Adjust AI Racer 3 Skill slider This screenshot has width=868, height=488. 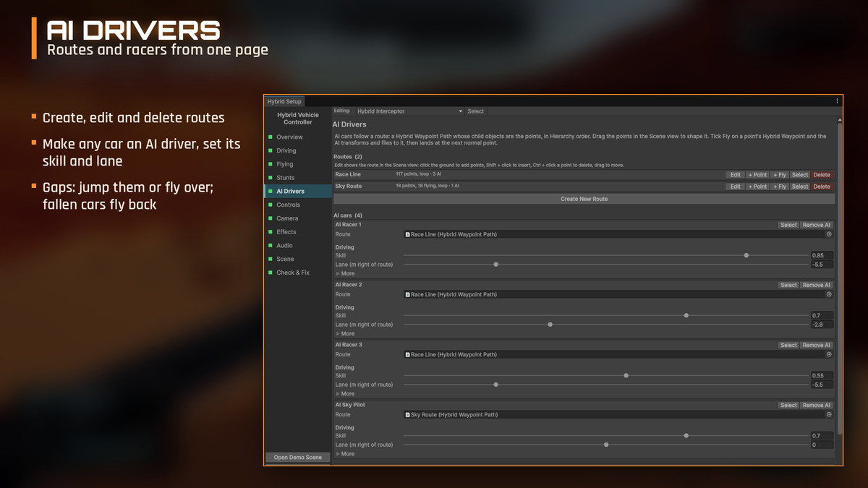point(605,375)
